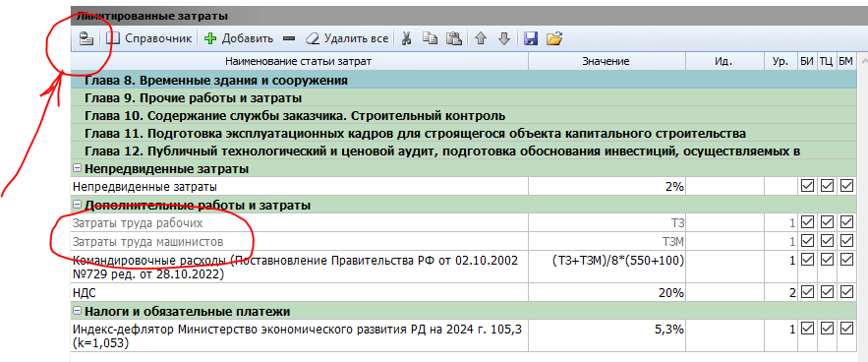Toggle БИ checkbox for Затраты труда машинистов

point(807,241)
